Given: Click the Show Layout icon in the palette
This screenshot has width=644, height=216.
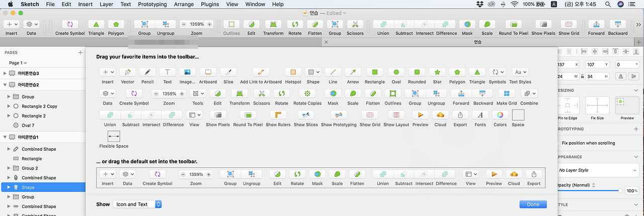Looking at the screenshot, I should pos(396,115).
